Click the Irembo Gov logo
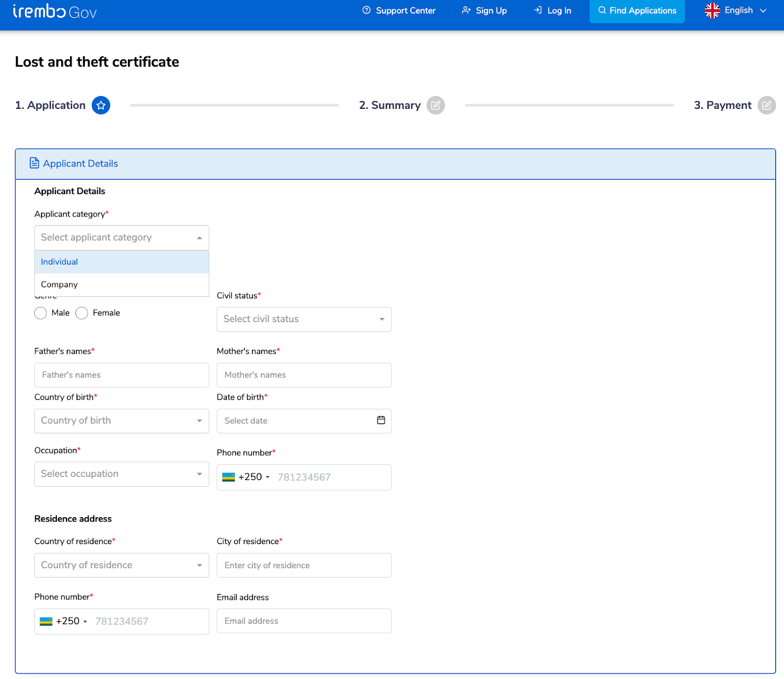 [x=55, y=11]
